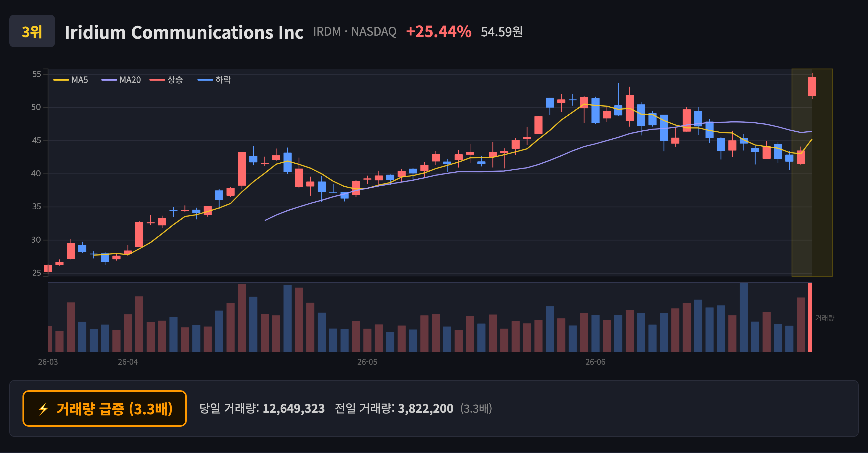Click the 당일 거래량 value 12,649,323
The height and width of the screenshot is (453, 868).
[293, 409]
